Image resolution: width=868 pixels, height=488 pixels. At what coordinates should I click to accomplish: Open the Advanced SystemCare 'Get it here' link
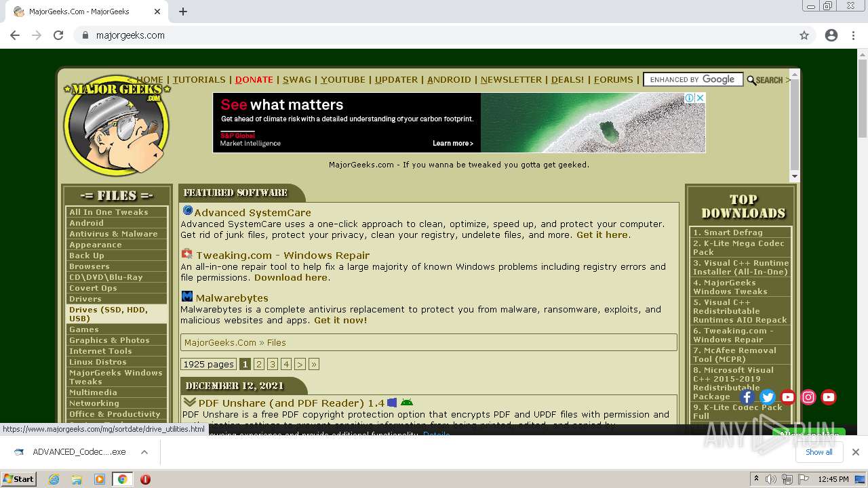(x=602, y=235)
